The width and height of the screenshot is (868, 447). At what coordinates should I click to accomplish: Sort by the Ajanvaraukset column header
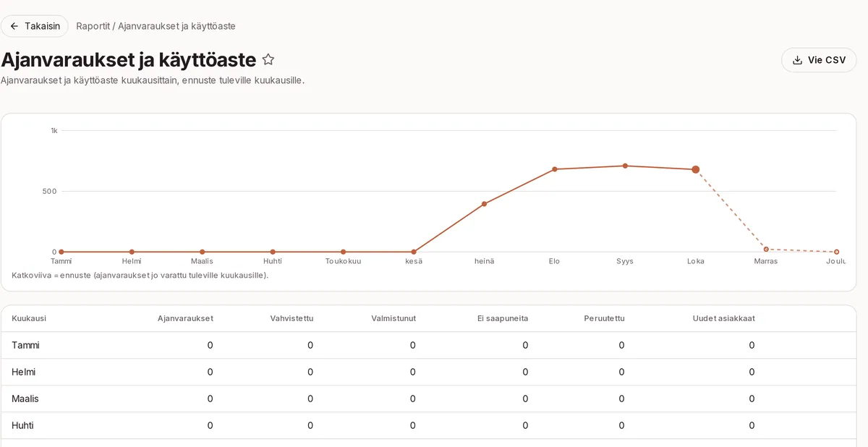pos(185,318)
